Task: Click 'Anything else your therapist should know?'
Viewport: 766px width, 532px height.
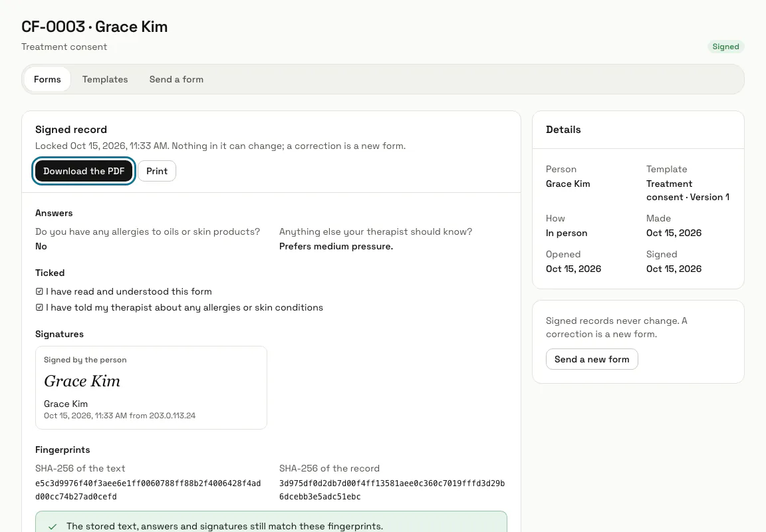Action: tap(376, 231)
